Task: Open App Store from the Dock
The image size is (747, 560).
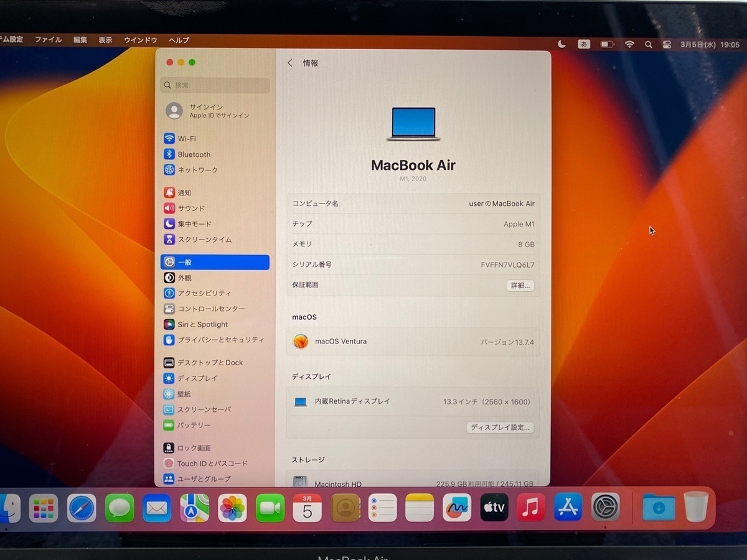Action: point(568,508)
